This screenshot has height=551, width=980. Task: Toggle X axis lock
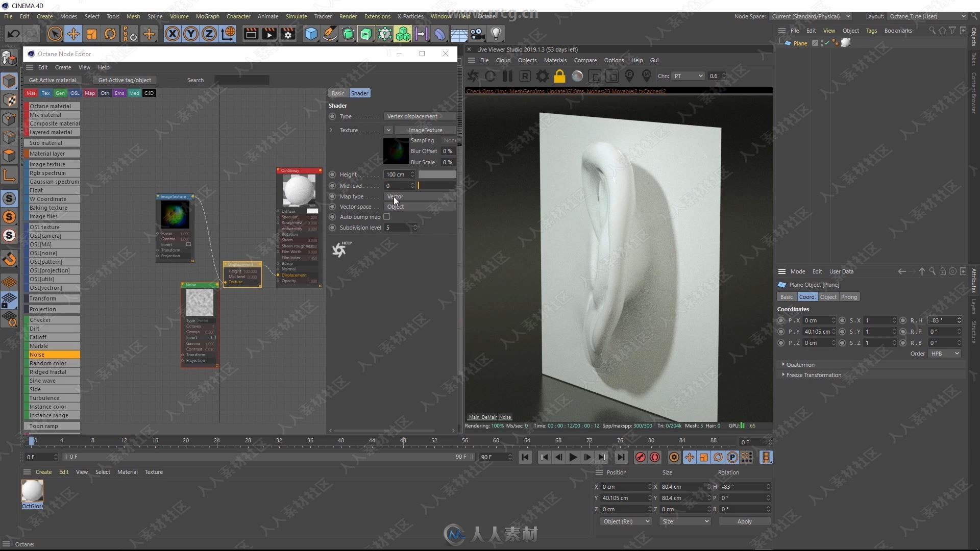[x=173, y=34]
